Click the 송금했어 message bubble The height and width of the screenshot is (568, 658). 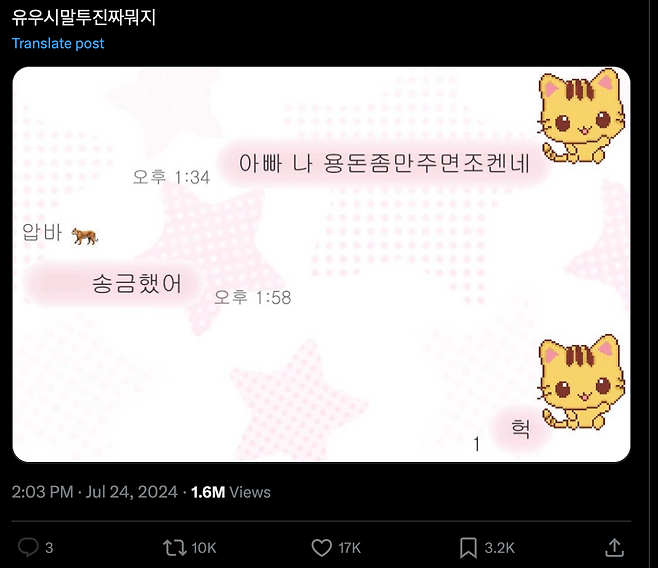click(112, 283)
